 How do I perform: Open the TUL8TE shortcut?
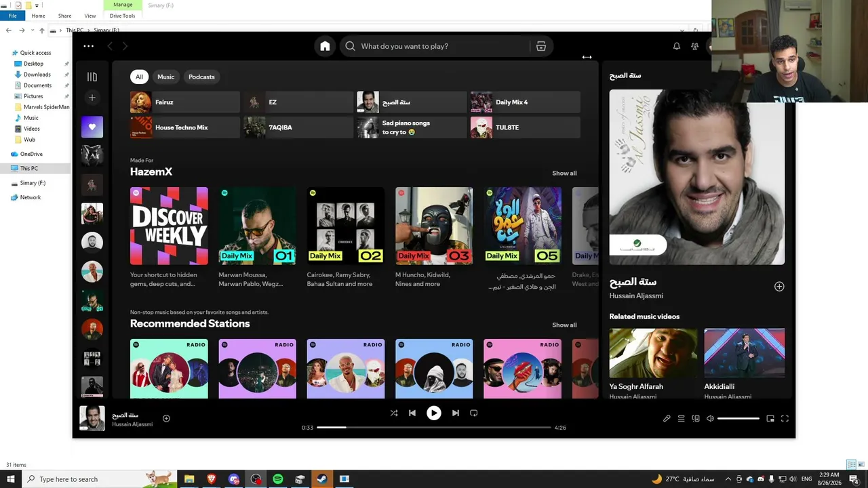(x=526, y=127)
